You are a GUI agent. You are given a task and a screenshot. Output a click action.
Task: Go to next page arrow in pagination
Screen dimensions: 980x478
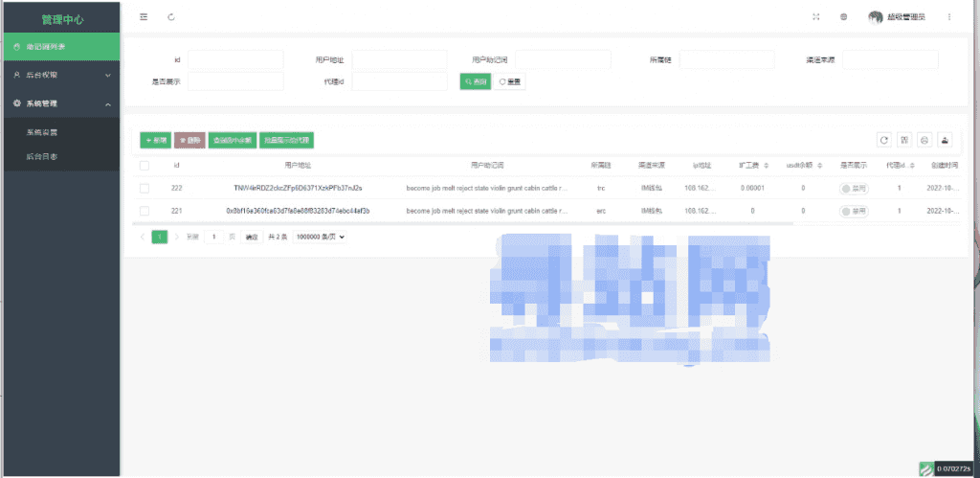point(177,238)
